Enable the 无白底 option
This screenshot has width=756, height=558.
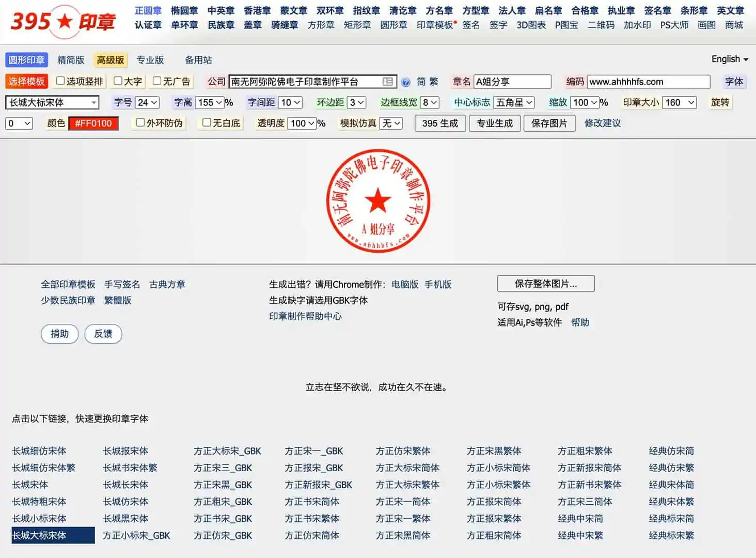coord(207,123)
